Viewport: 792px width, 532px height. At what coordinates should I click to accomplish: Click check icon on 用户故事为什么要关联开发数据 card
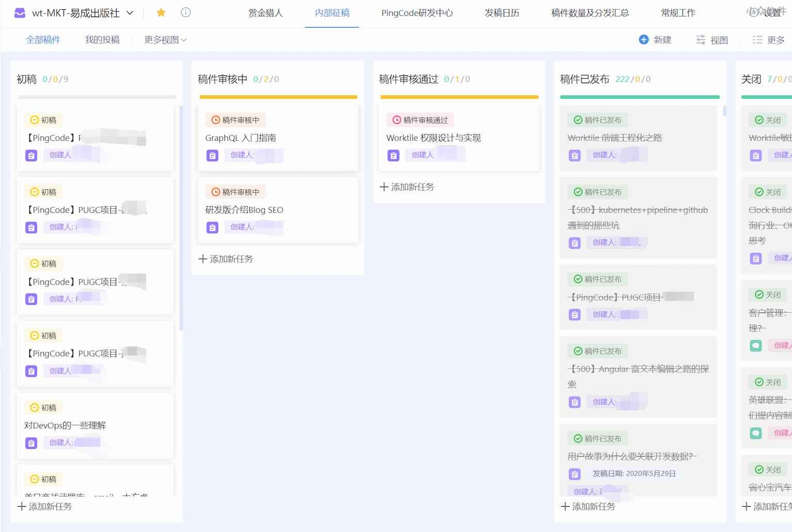click(578, 439)
